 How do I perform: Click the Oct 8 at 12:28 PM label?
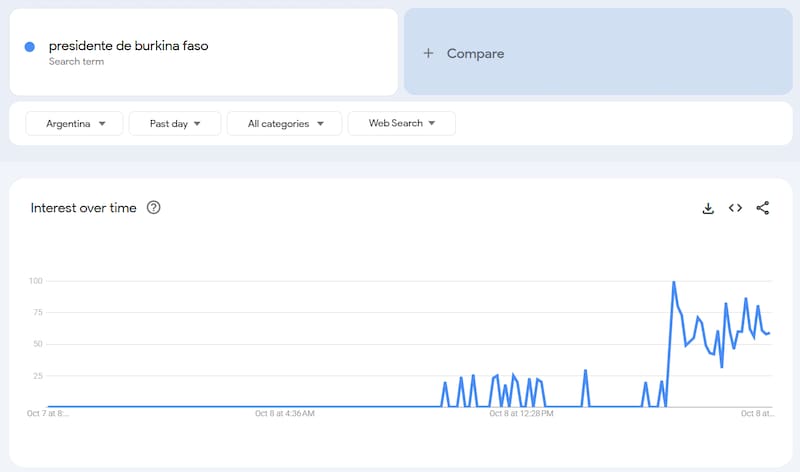(x=521, y=413)
